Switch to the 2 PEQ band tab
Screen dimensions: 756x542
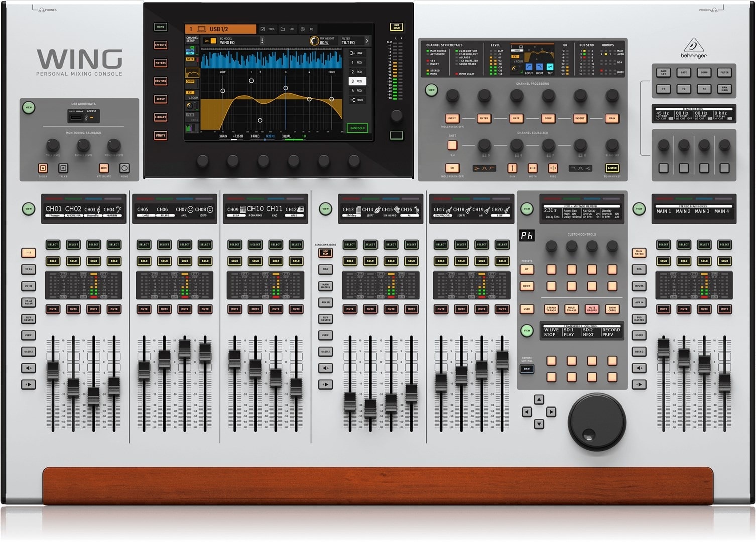coord(357,72)
